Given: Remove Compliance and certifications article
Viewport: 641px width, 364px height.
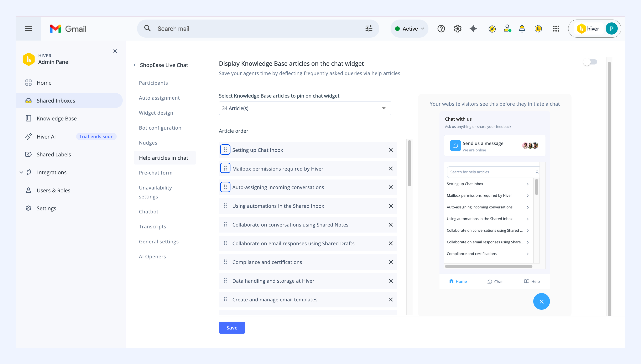Looking at the screenshot, I should [x=391, y=262].
